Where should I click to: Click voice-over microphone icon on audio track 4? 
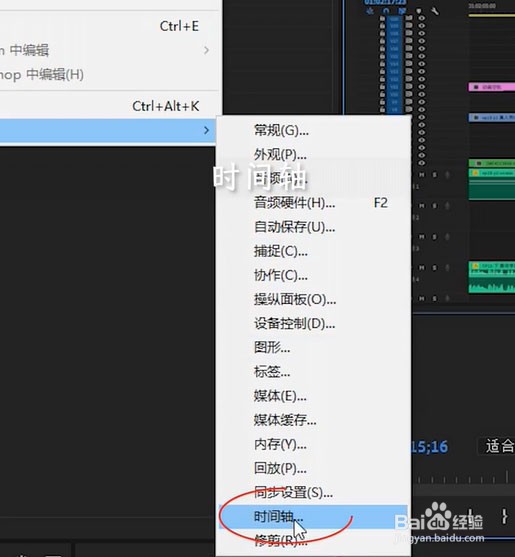(x=447, y=267)
